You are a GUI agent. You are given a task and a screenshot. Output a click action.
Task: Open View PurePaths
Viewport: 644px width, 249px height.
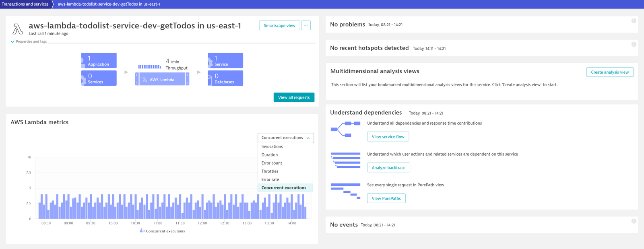click(x=386, y=198)
